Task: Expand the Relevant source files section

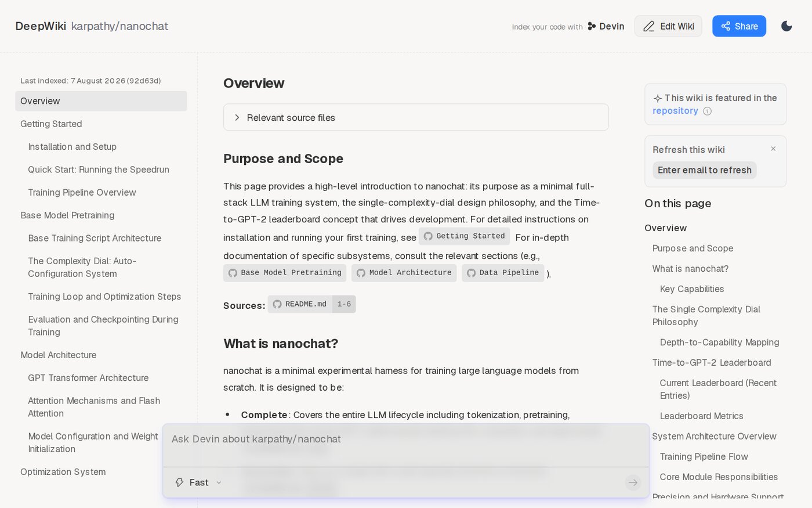Action: point(416,117)
